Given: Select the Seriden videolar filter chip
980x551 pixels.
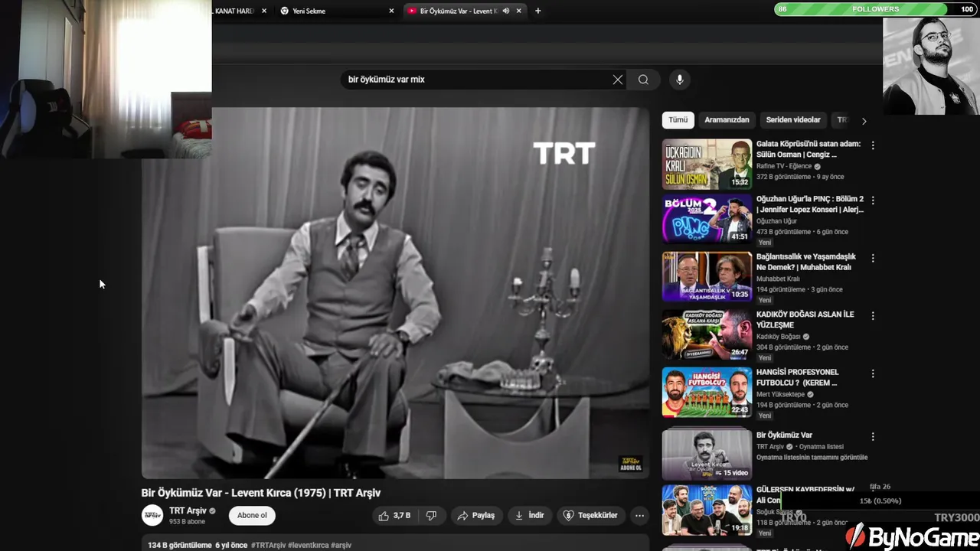Looking at the screenshot, I should 793,120.
